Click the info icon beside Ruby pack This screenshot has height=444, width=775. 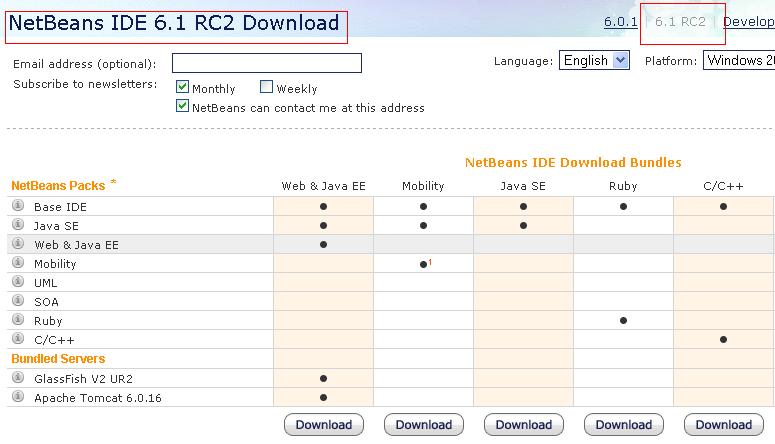point(18,319)
